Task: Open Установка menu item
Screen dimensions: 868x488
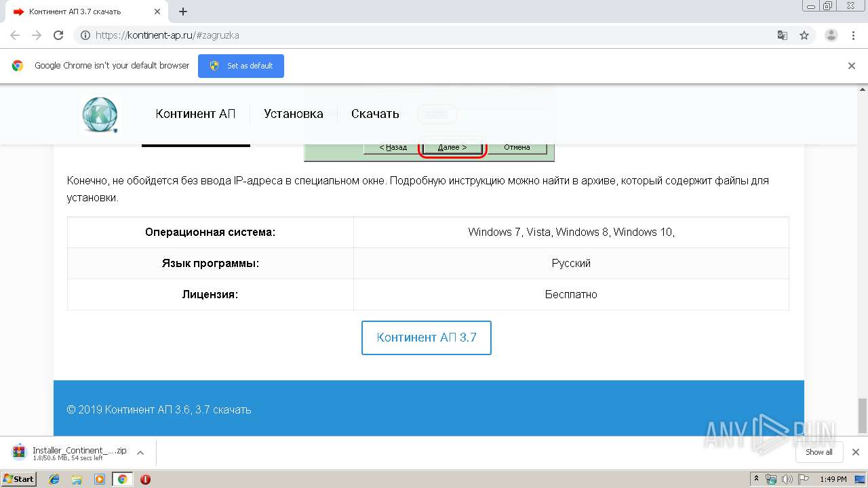Action: 294,114
